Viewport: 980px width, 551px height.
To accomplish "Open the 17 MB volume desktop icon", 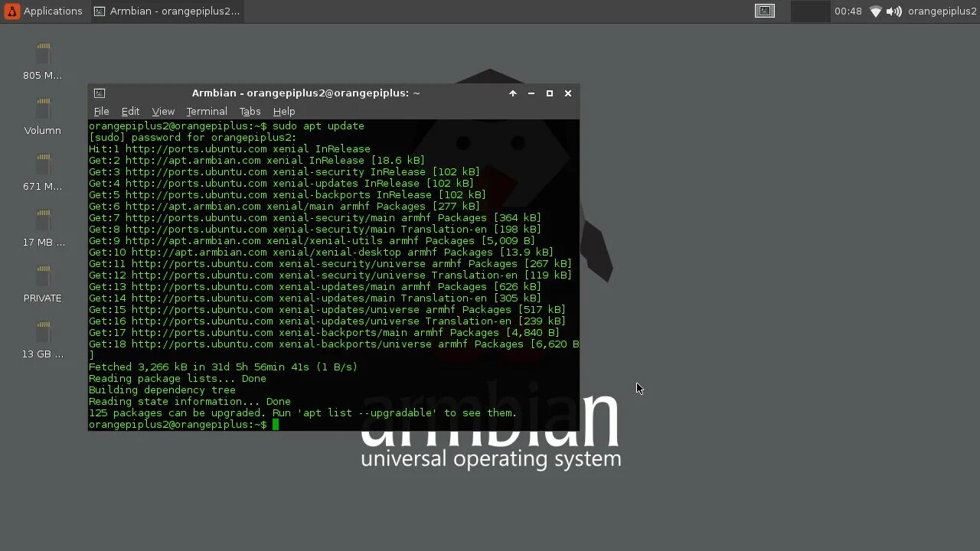I will pos(43,228).
